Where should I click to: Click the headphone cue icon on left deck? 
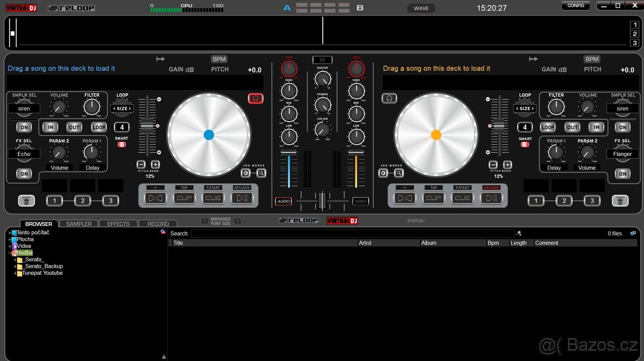256,98
